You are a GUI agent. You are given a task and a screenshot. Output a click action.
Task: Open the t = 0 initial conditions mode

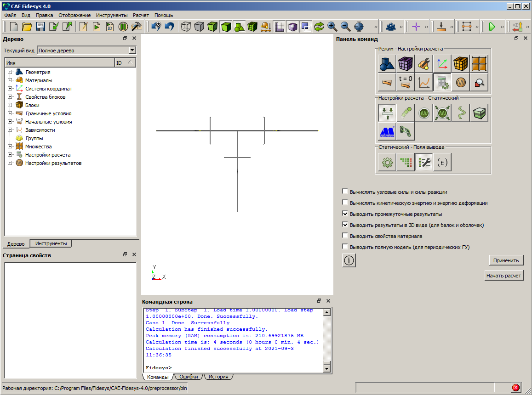pos(406,82)
